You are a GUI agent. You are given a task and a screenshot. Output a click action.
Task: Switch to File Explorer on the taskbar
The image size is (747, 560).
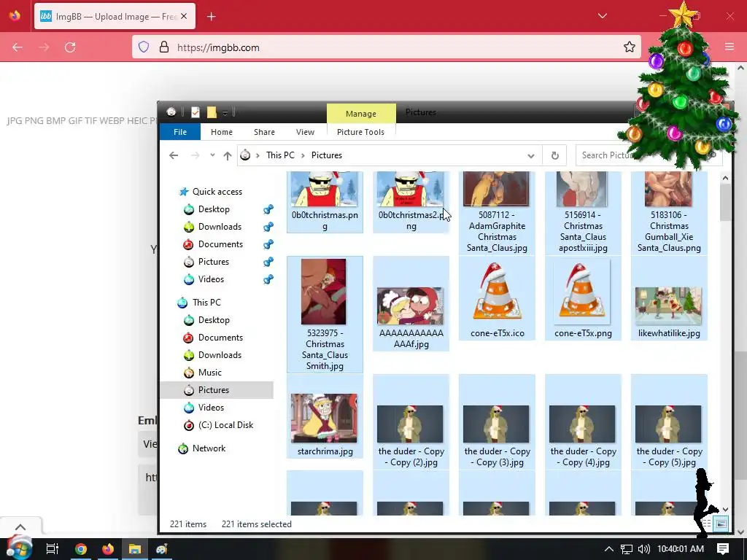(135, 549)
